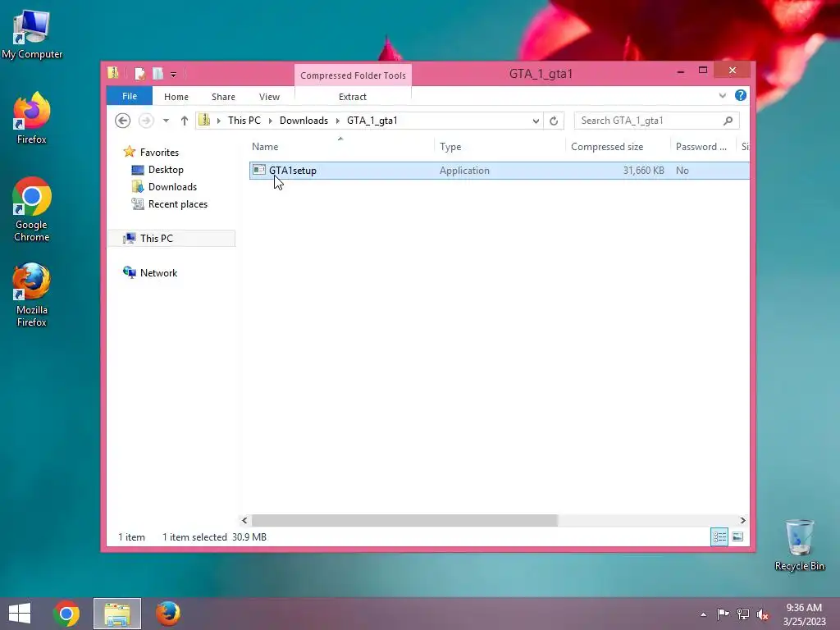Select File Explorer taskbar button
Image resolution: width=840 pixels, height=630 pixels.
117,614
